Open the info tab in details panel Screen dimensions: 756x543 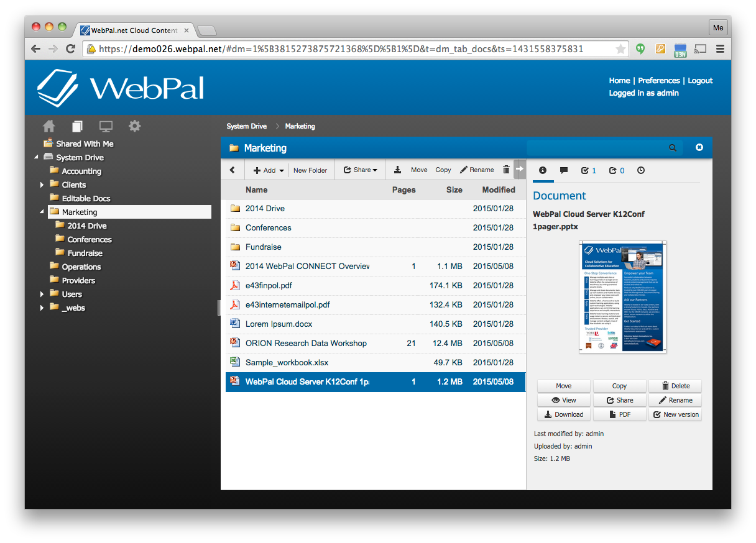(x=543, y=170)
